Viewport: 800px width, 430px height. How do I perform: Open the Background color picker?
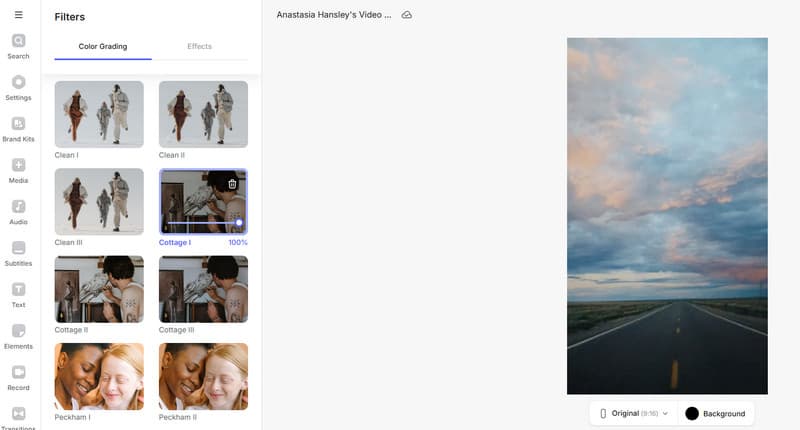point(715,413)
